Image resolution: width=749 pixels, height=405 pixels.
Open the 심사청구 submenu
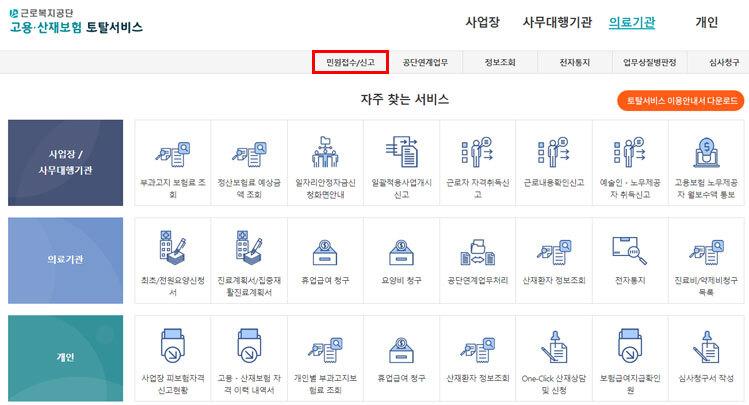724,62
